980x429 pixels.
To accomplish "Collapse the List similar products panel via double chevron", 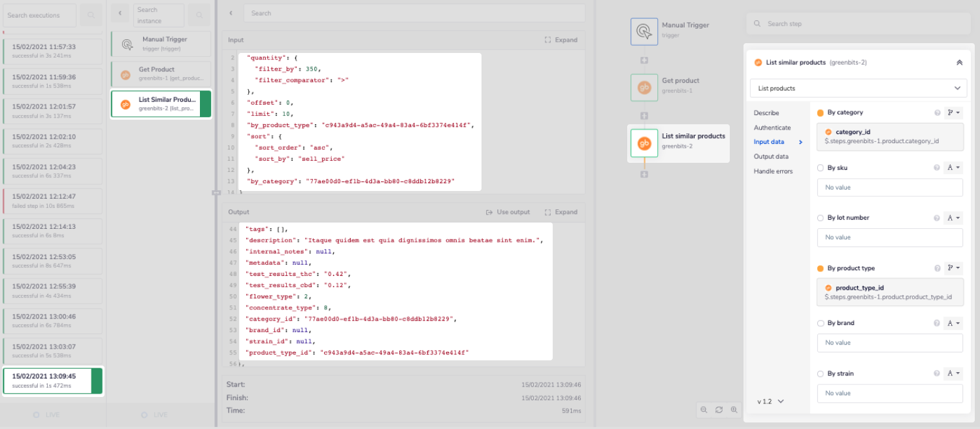I will point(959,62).
